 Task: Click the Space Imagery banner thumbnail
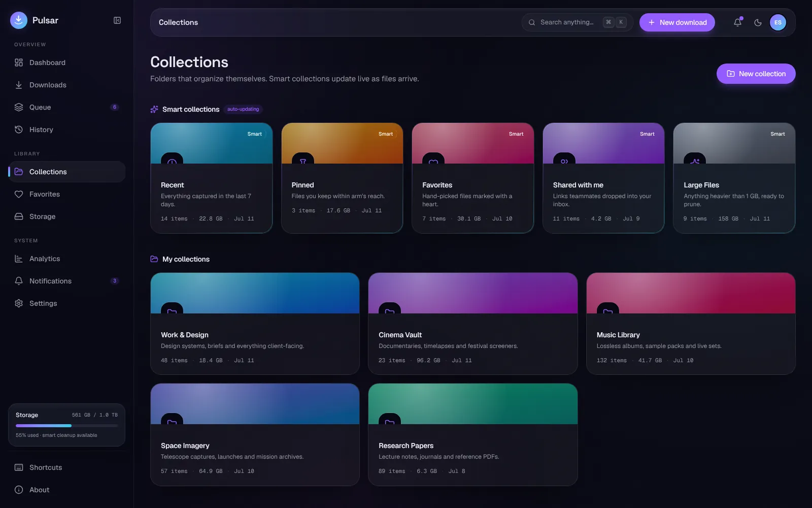pyautogui.click(x=255, y=404)
